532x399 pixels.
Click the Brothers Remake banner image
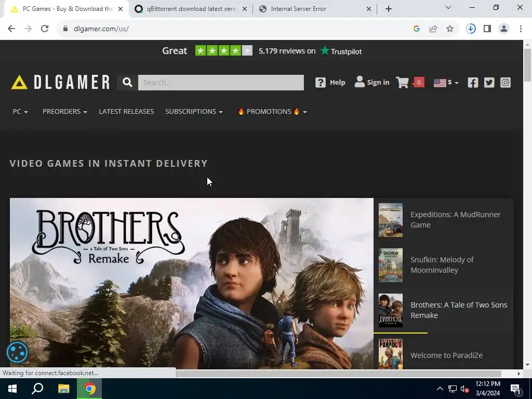tap(191, 284)
